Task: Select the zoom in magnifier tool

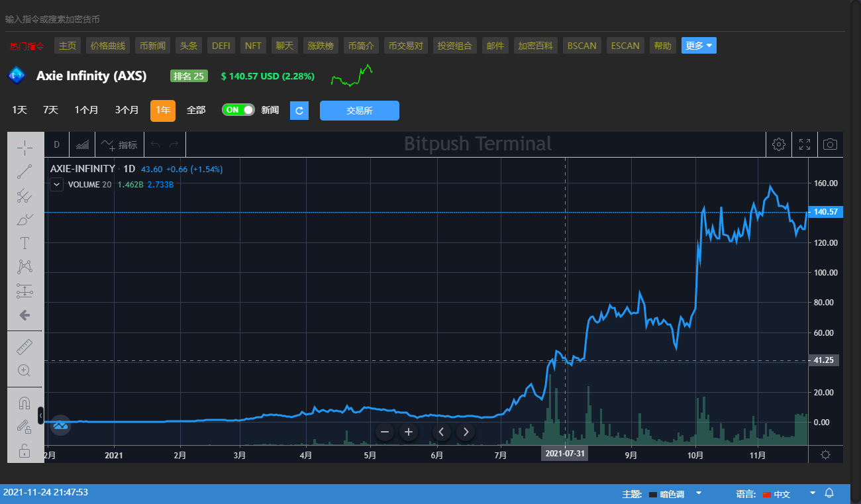Action: point(25,370)
